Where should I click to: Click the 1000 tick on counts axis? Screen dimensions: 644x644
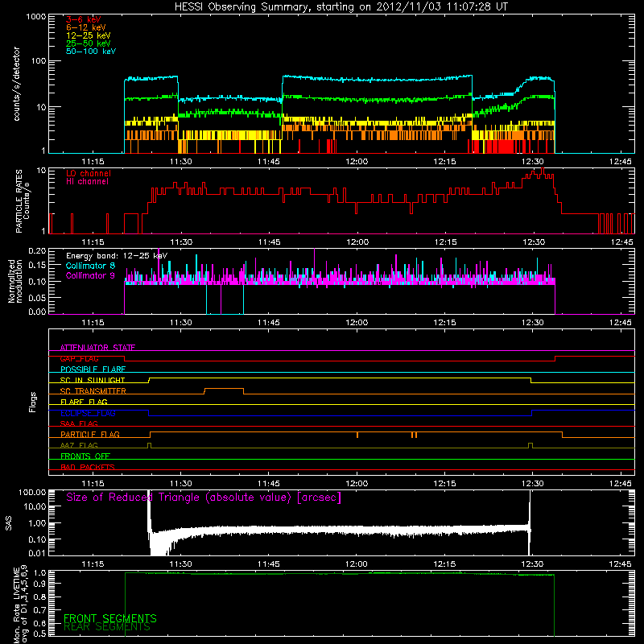pyautogui.click(x=35, y=17)
